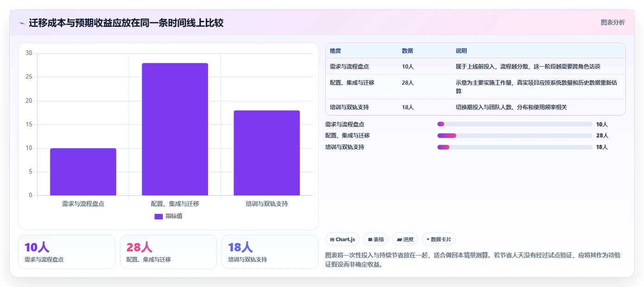Click the 配置、集成与迁移 progress row label
644x287 pixels.
point(347,136)
